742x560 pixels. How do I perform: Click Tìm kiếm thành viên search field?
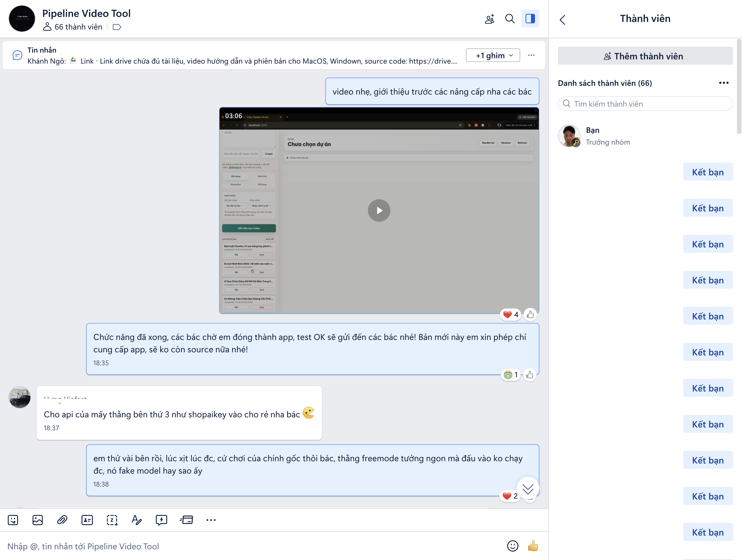(645, 104)
